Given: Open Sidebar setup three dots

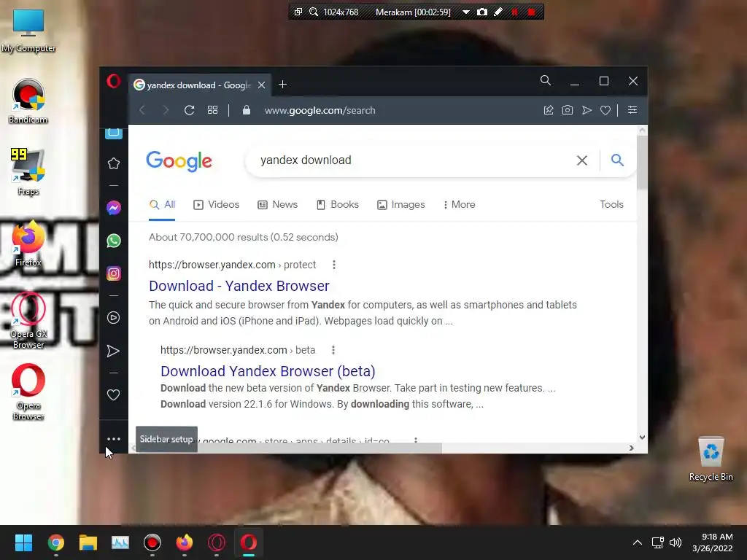Looking at the screenshot, I should [113, 439].
